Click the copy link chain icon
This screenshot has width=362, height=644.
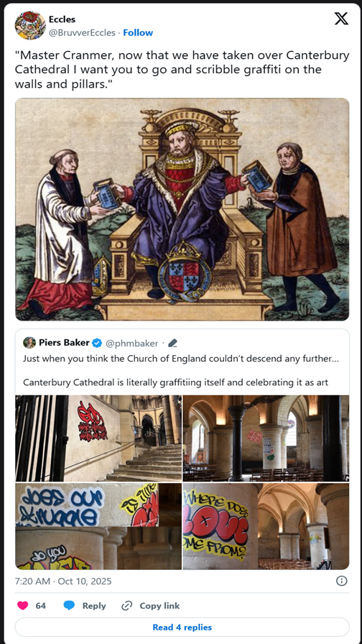pos(127,605)
